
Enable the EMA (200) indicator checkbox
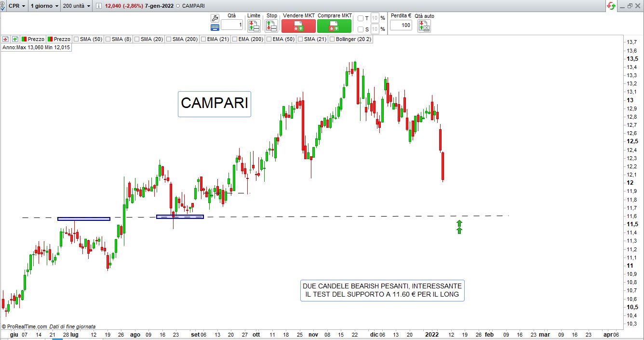234,39
